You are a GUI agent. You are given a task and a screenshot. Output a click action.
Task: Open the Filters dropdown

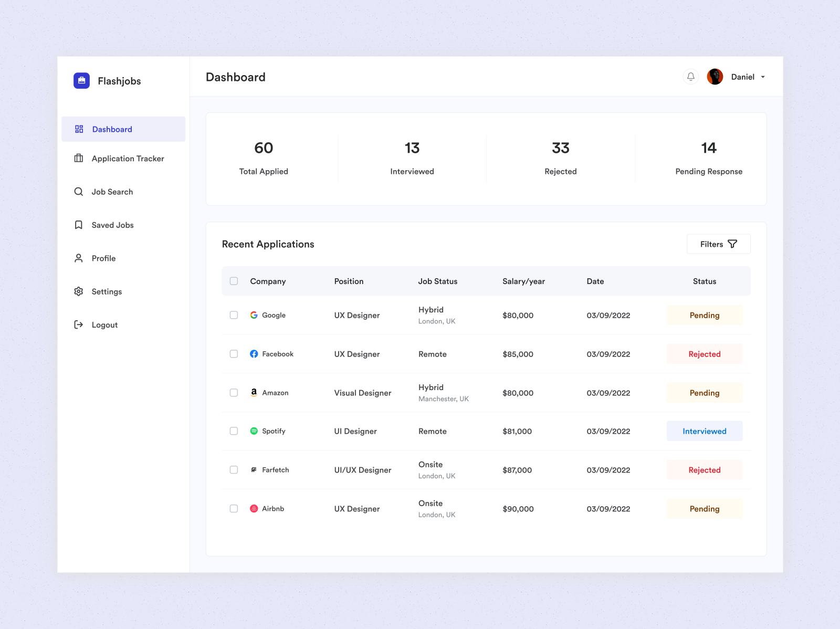718,244
